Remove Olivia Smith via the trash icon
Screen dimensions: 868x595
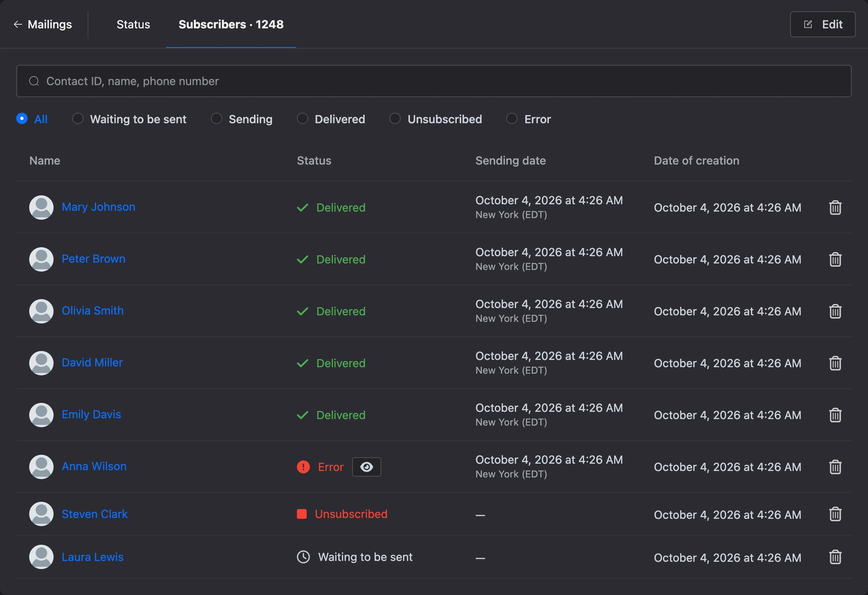tap(835, 311)
